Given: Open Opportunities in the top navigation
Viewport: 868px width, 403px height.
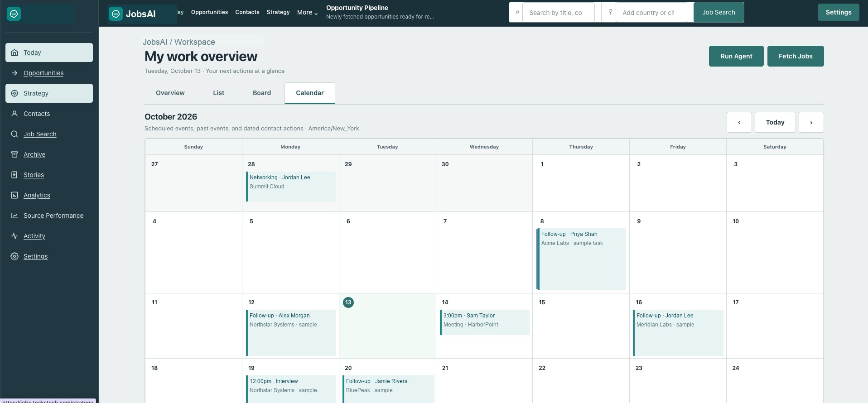Looking at the screenshot, I should [x=209, y=12].
